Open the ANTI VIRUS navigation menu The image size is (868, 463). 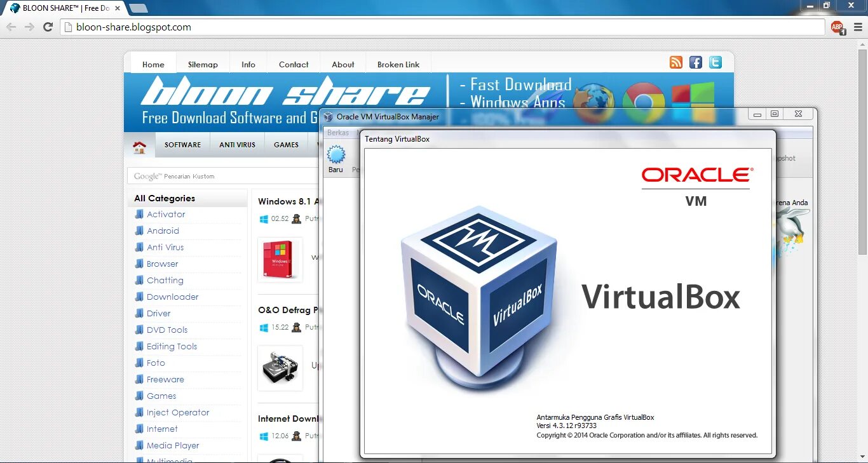(237, 145)
